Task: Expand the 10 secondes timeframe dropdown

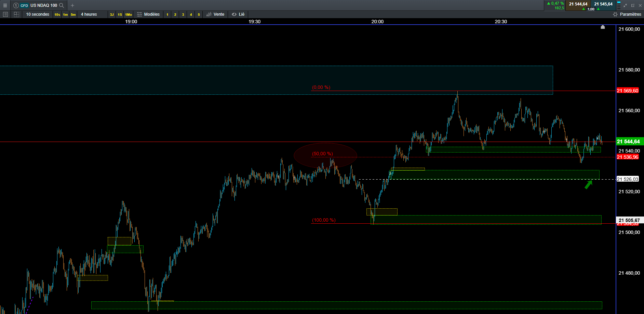Action: click(x=38, y=14)
